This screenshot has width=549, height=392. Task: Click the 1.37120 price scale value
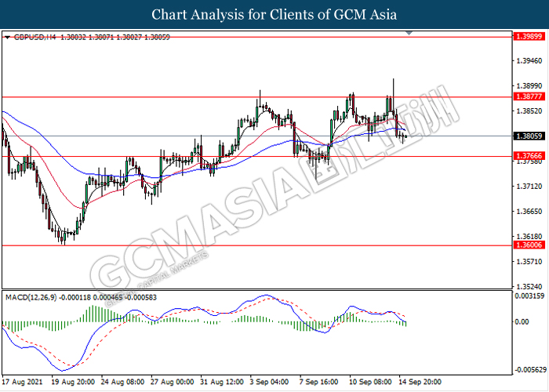(x=529, y=187)
